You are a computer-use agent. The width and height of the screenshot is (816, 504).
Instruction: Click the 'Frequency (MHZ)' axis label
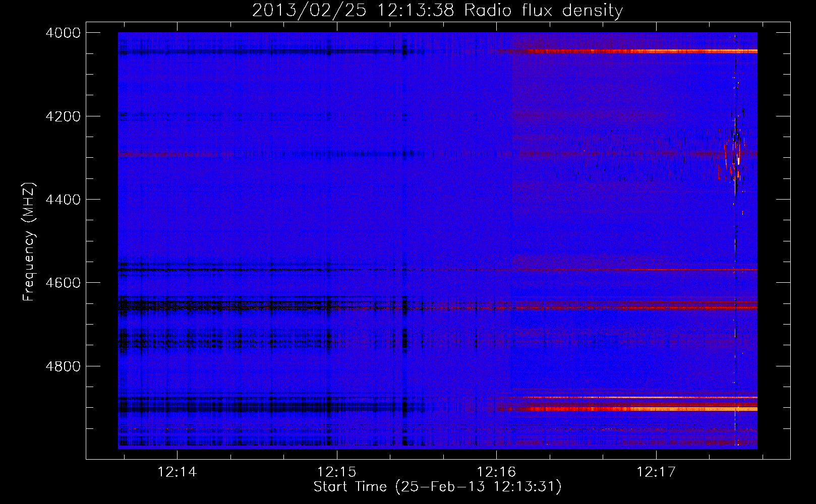click(29, 242)
